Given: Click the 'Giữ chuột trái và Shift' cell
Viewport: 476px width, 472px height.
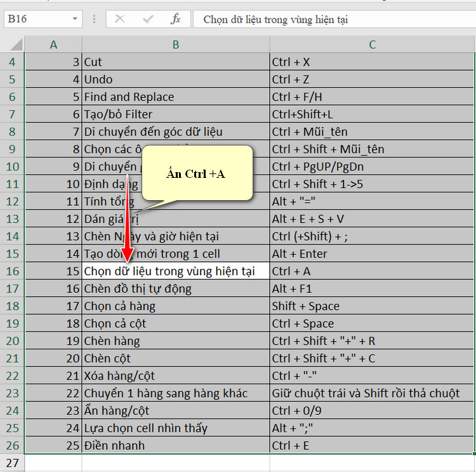Looking at the screenshot, I should click(371, 393).
